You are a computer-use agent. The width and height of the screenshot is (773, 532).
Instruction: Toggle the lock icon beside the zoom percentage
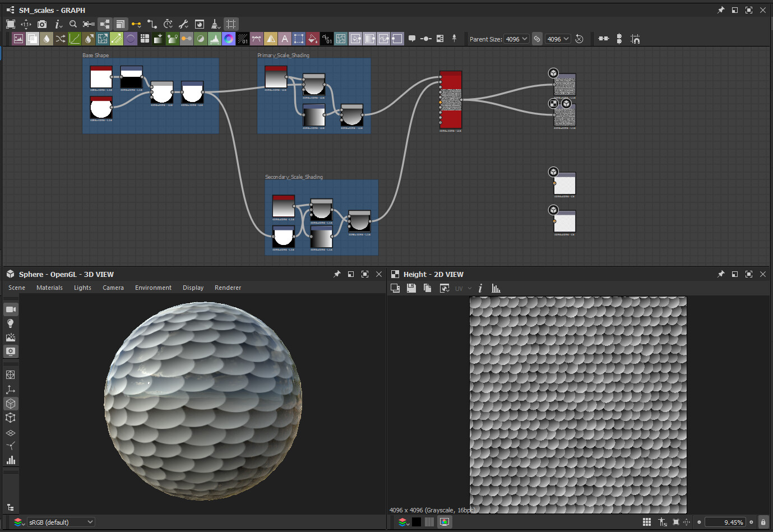point(763,522)
